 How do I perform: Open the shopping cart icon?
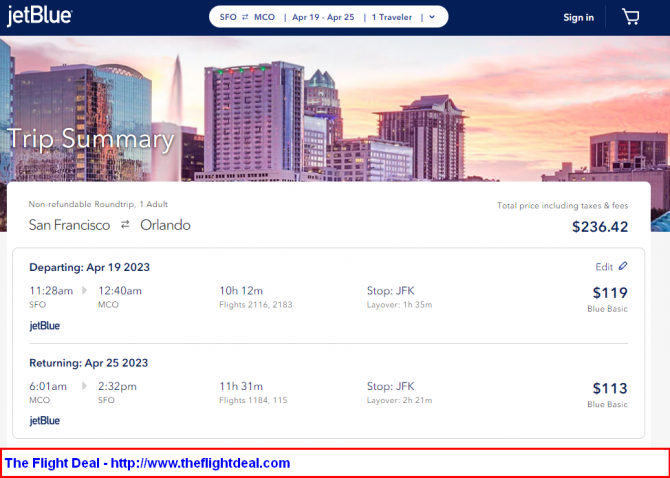pos(630,17)
